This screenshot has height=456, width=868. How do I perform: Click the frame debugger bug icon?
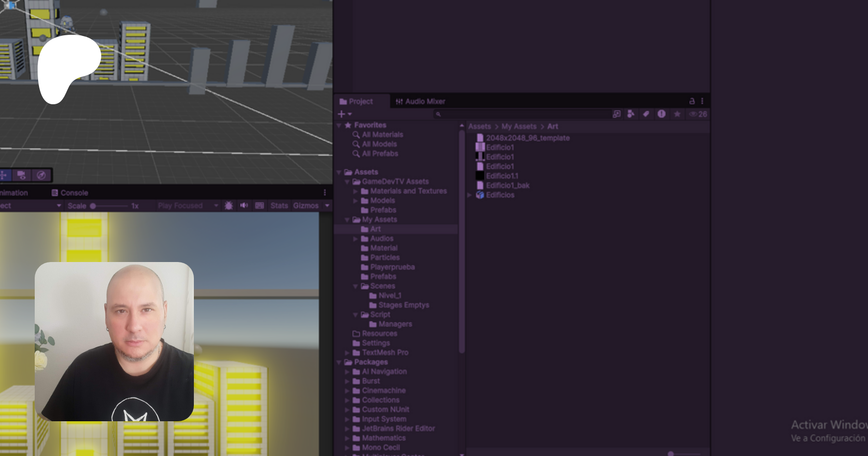(x=229, y=206)
